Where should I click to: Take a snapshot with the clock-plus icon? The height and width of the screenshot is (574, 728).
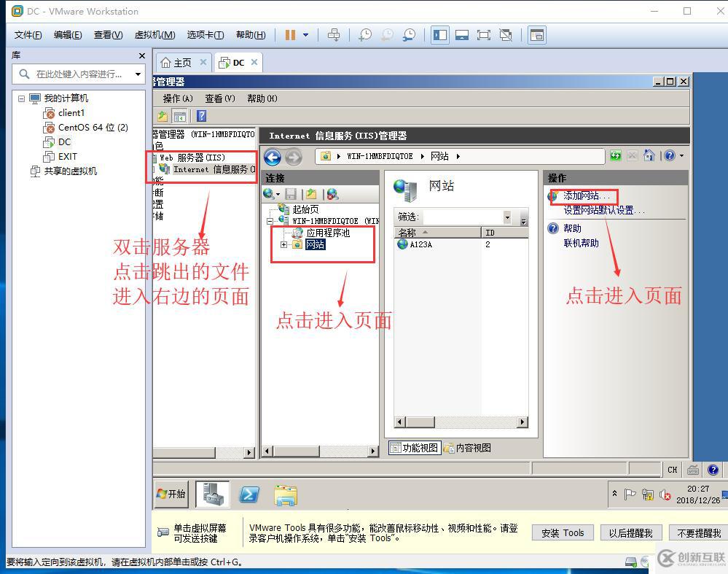click(365, 35)
